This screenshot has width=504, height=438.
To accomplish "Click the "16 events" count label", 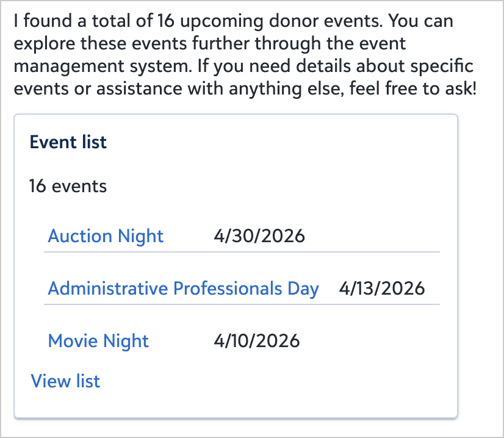I will pos(68,186).
